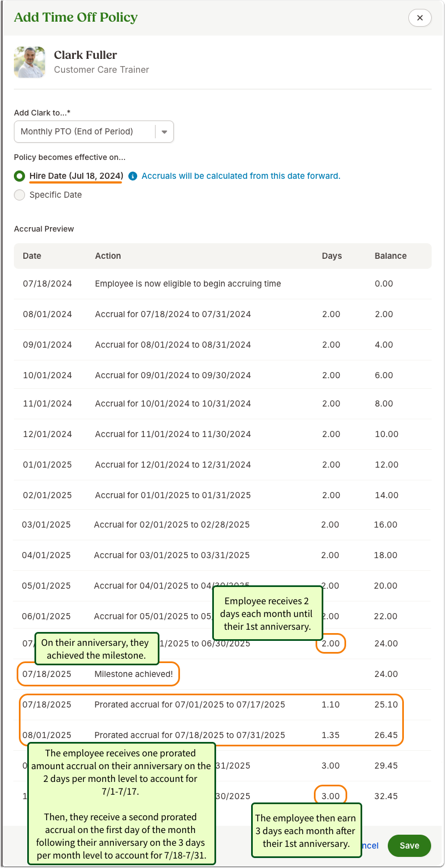The width and height of the screenshot is (445, 868).
Task: Click the Customer Care Trainer job title
Action: [102, 70]
